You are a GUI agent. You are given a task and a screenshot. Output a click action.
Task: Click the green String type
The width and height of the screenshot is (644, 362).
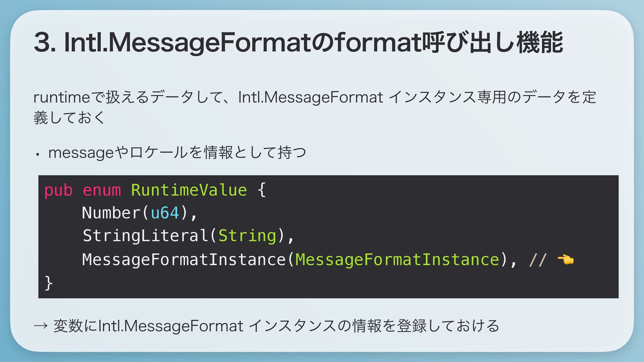point(247,235)
